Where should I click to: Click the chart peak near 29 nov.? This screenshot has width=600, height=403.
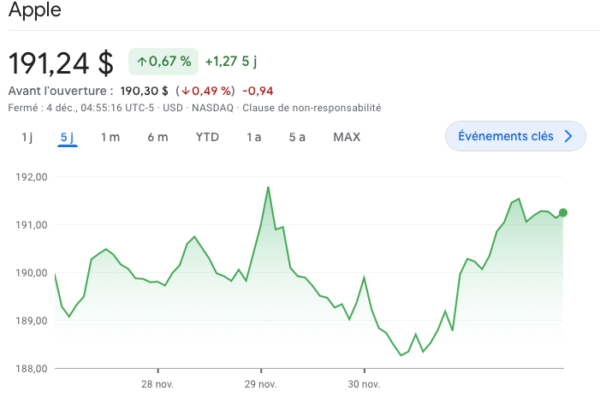(268, 187)
